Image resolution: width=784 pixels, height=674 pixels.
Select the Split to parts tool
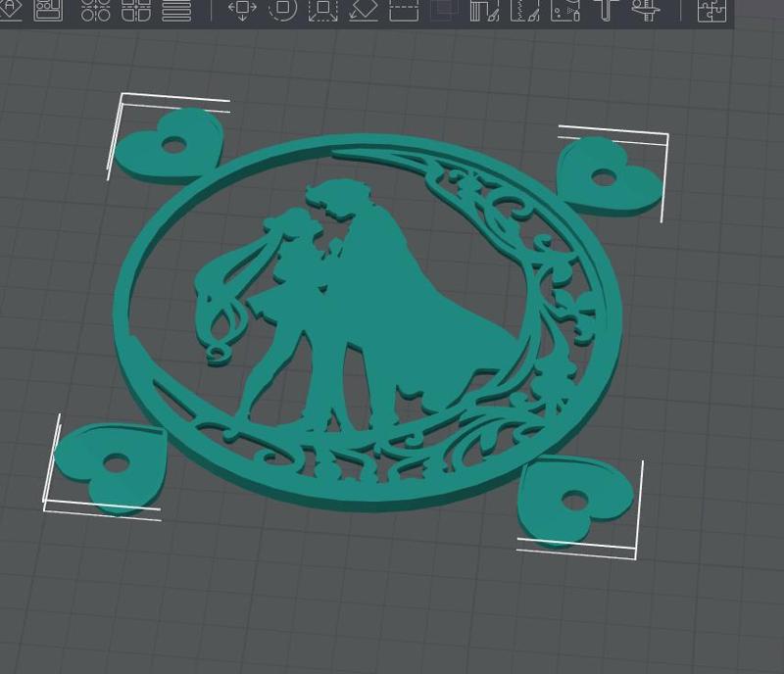136,10
